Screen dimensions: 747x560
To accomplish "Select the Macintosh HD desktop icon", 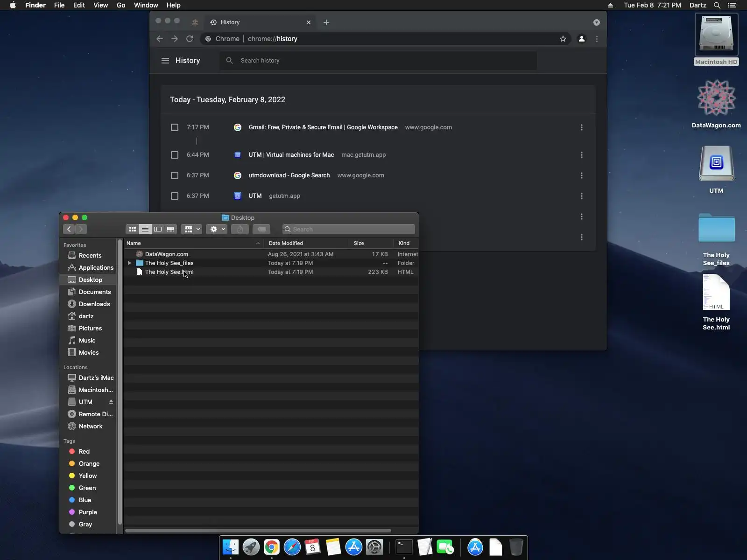I will pyautogui.click(x=717, y=40).
